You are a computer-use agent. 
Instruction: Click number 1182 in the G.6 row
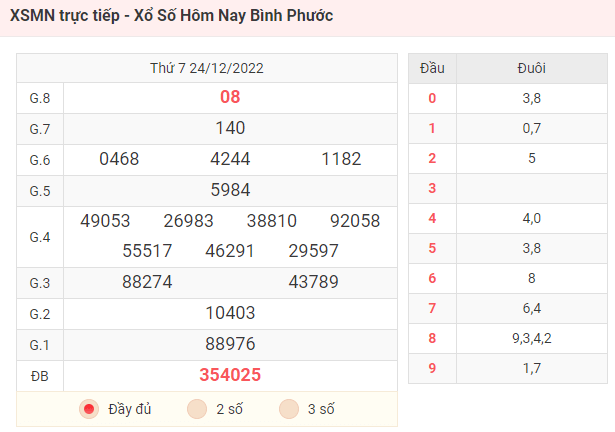341,159
